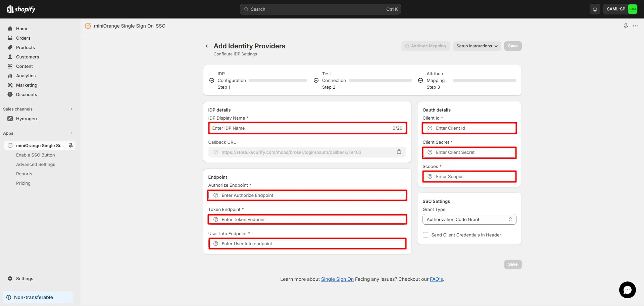This screenshot has height=306, width=644.
Task: Open Discounts section
Action: click(27, 94)
